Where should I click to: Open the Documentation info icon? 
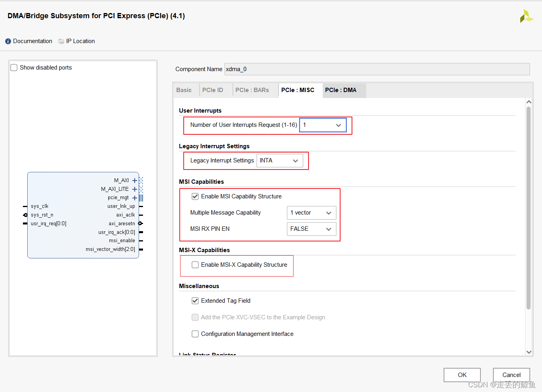pos(8,41)
